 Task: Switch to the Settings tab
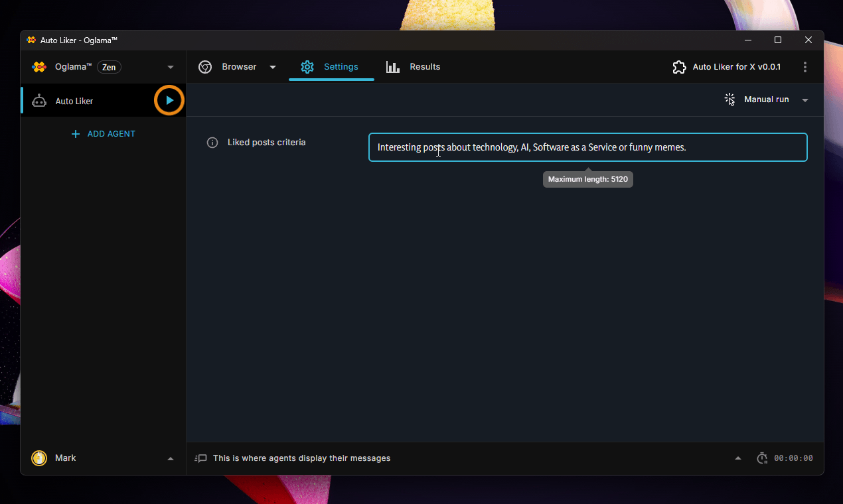point(331,67)
